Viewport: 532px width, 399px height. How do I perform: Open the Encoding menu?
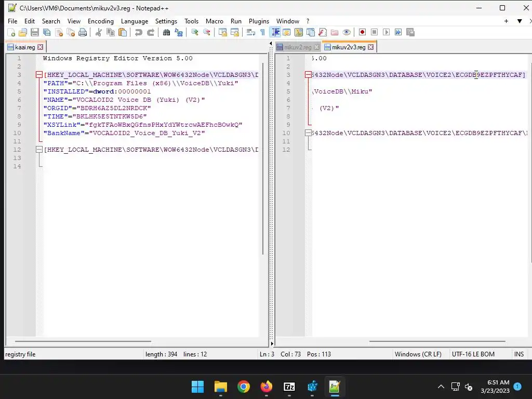pyautogui.click(x=101, y=21)
